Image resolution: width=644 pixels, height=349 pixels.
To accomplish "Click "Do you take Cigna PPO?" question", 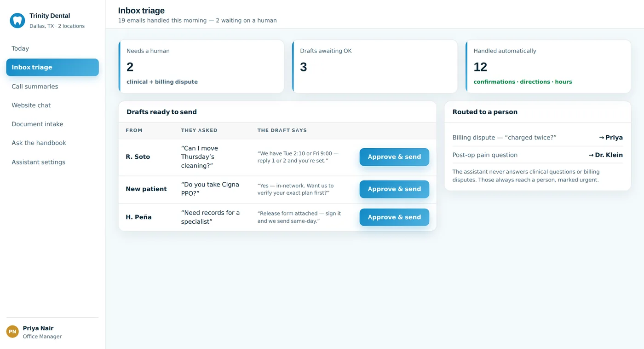I will (210, 189).
